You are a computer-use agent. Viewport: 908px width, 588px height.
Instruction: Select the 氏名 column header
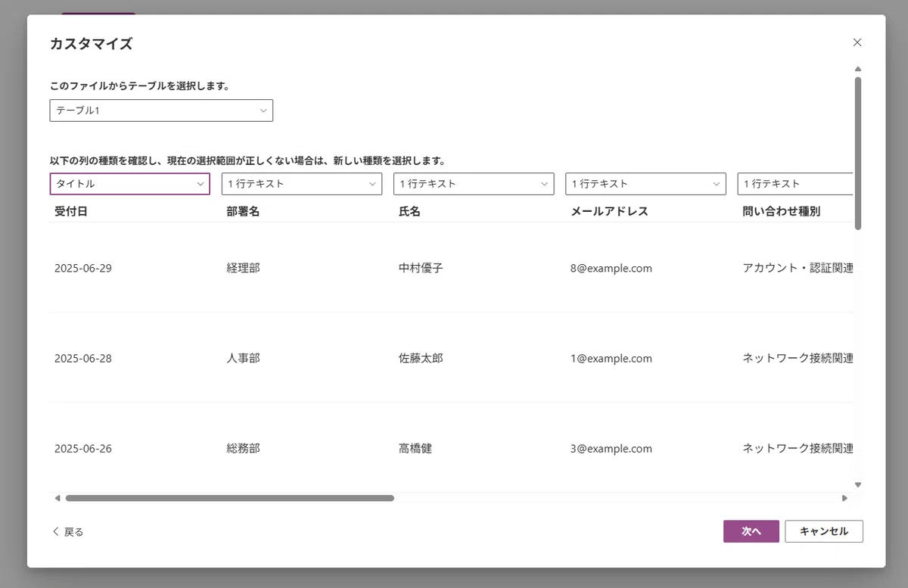point(409,211)
